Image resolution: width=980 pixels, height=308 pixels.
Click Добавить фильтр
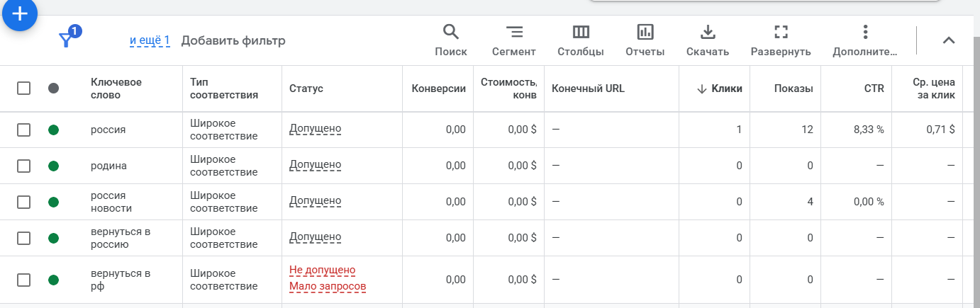[x=233, y=40]
